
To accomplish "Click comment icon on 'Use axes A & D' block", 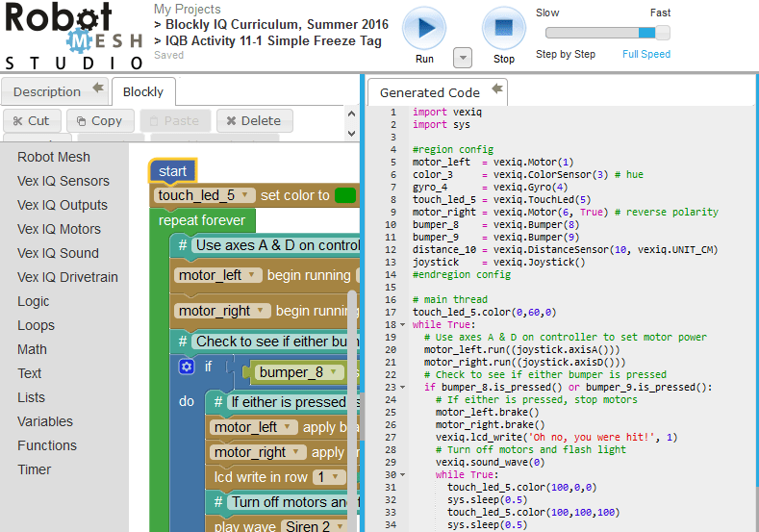I will (x=183, y=245).
